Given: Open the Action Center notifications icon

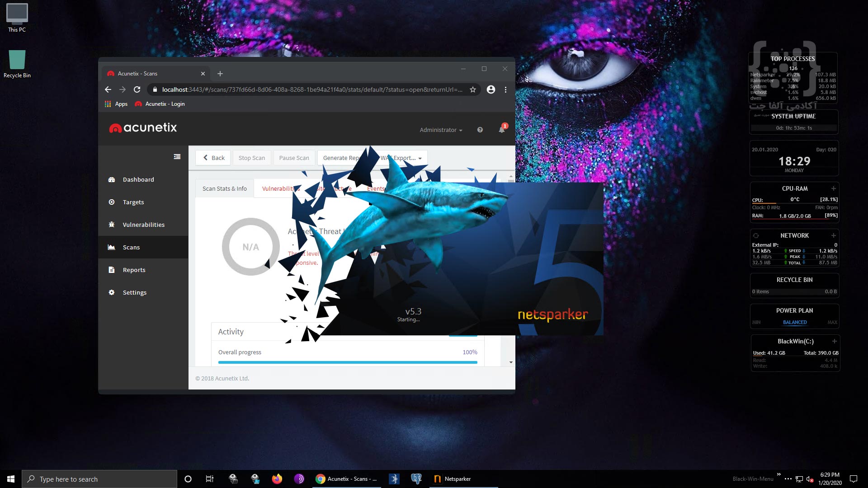Looking at the screenshot, I should [x=854, y=479].
